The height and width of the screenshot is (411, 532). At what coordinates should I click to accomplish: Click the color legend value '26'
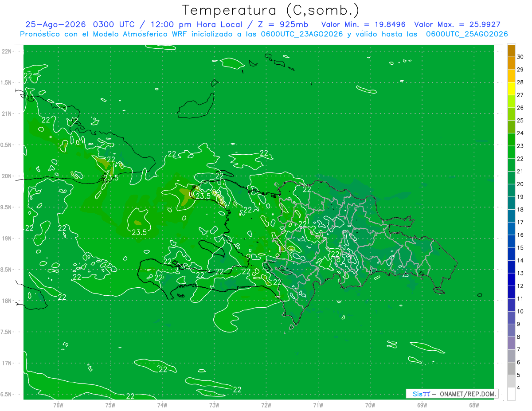(520, 108)
